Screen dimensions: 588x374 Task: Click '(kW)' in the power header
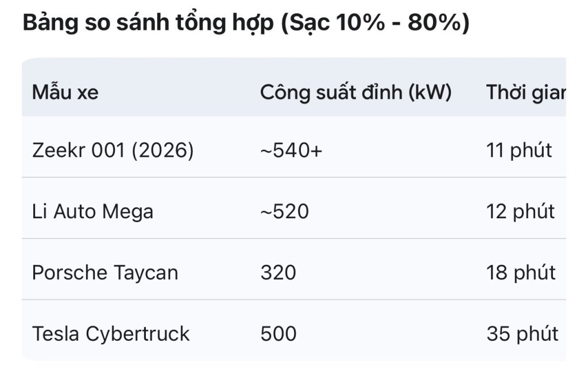430,92
